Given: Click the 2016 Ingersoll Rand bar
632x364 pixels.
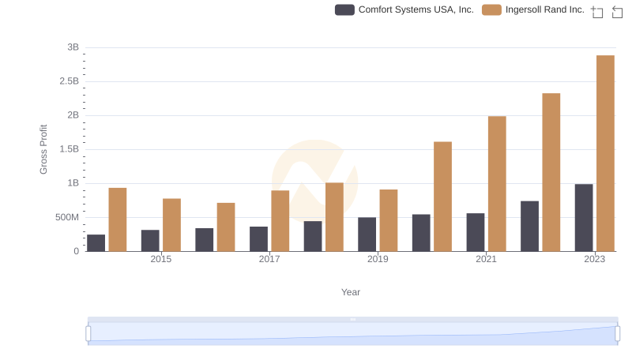Looking at the screenshot, I should (x=226, y=227).
